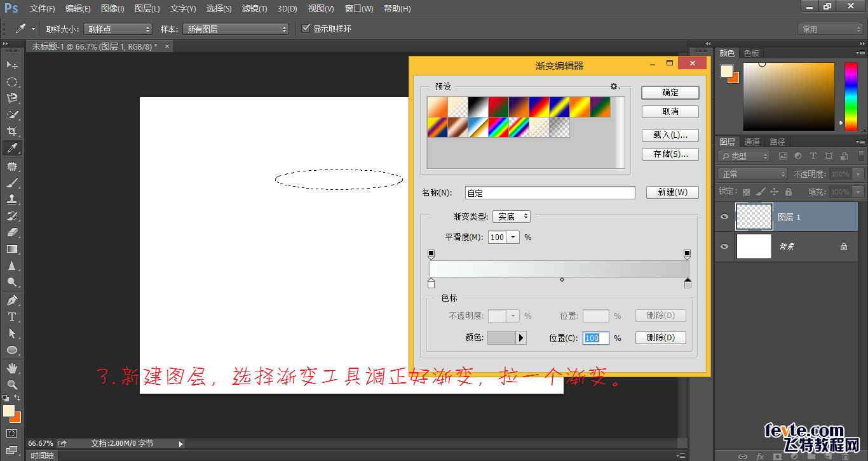Viewport: 868px width, 461px height.
Task: Select the Brush tool
Action: [x=12, y=183]
